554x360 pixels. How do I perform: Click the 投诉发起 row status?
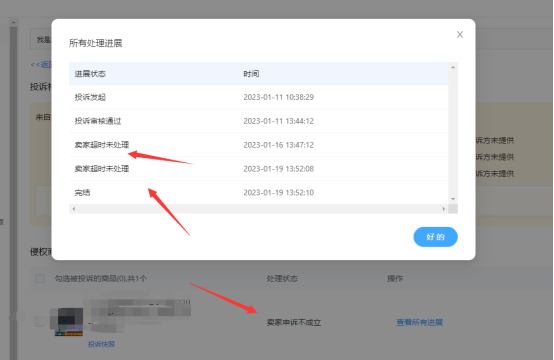pos(90,97)
